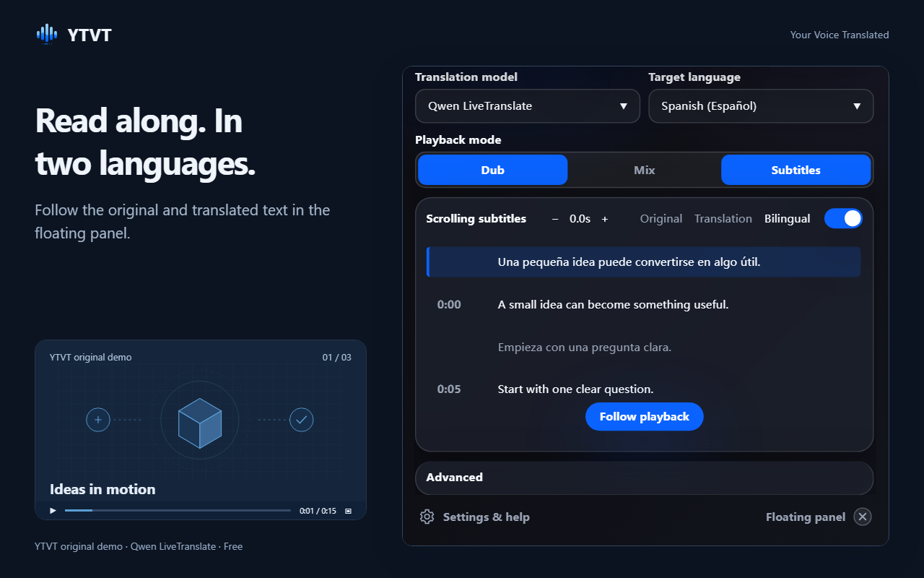Switch playback mode to Dub

point(493,171)
